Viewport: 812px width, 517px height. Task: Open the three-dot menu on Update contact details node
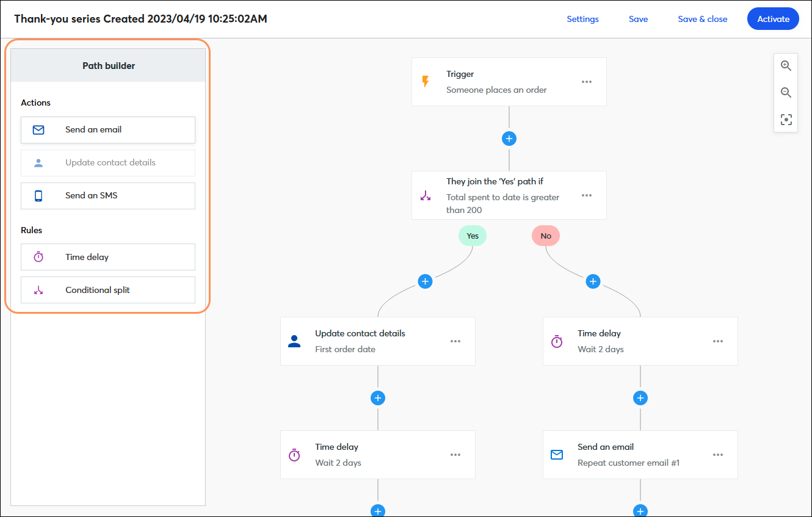point(455,341)
